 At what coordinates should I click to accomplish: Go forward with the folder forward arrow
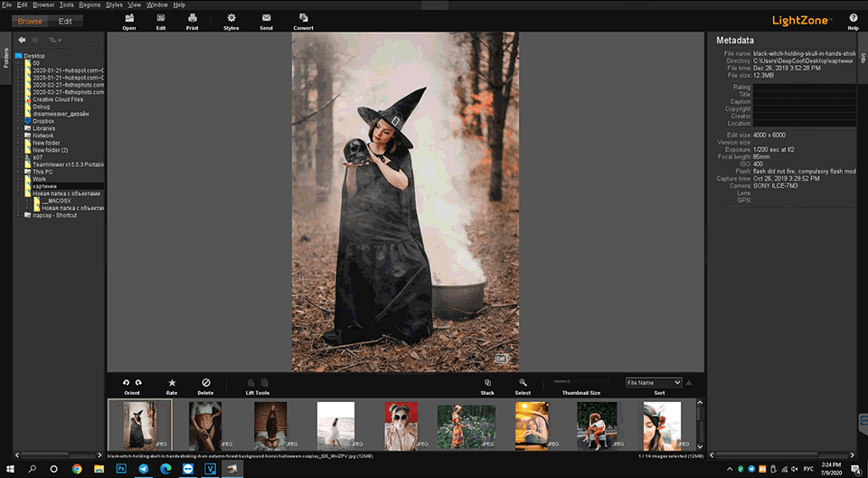[x=35, y=40]
